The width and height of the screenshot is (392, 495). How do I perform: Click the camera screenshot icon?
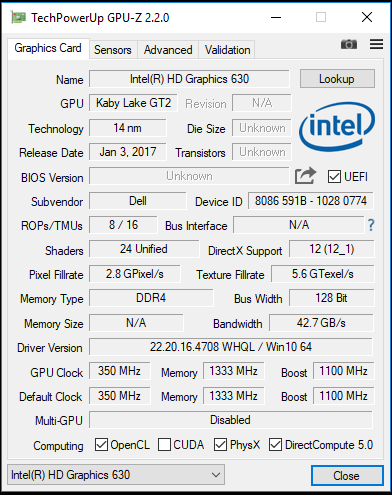point(349,44)
